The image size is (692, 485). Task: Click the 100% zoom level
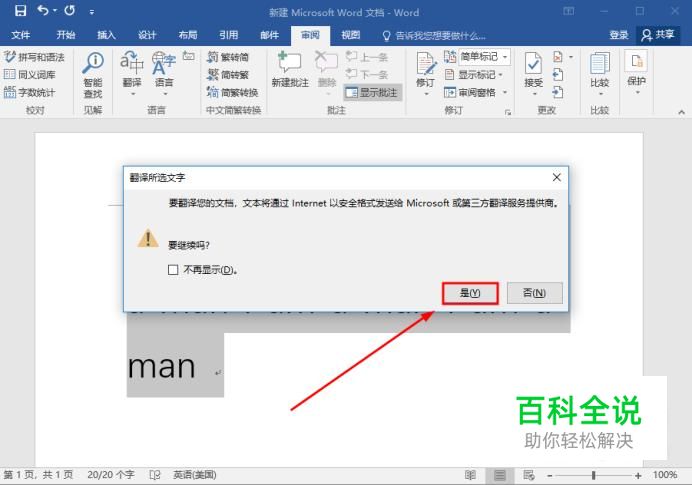click(665, 475)
